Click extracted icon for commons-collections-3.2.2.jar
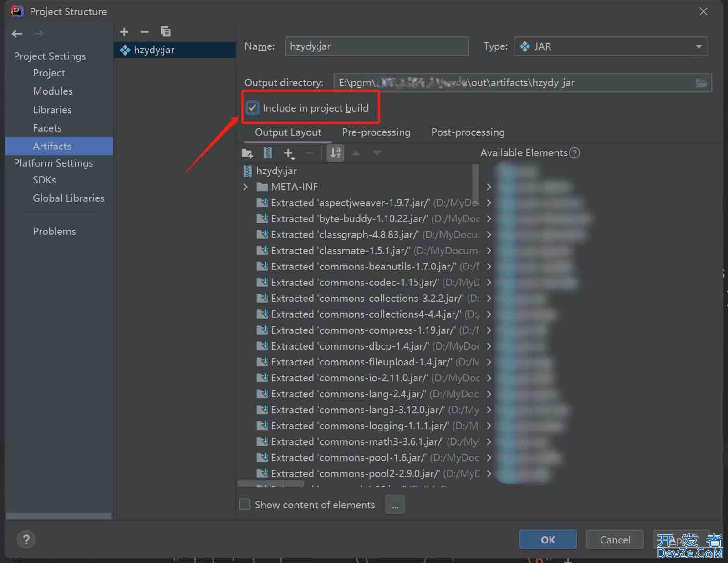 [x=262, y=299]
